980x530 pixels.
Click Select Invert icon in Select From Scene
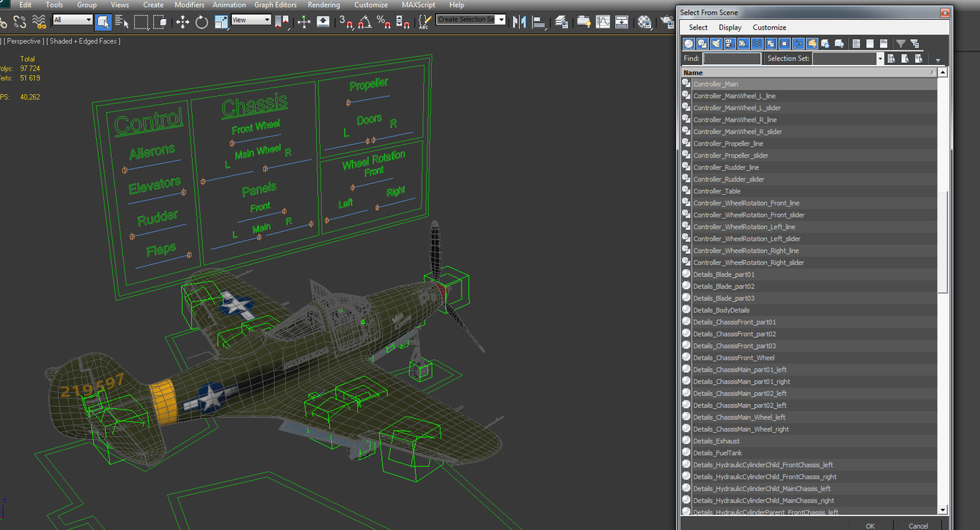(883, 44)
